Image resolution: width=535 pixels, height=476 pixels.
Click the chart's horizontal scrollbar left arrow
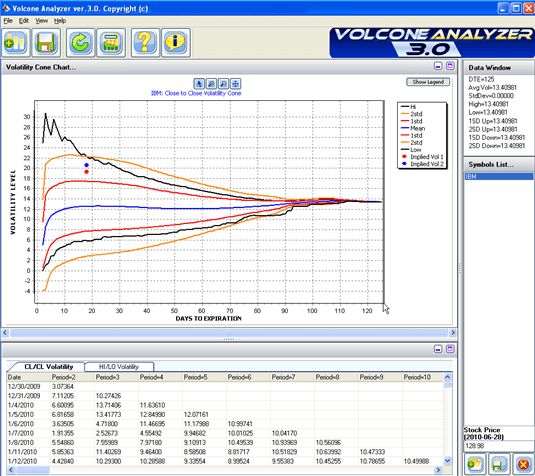tap(5, 332)
